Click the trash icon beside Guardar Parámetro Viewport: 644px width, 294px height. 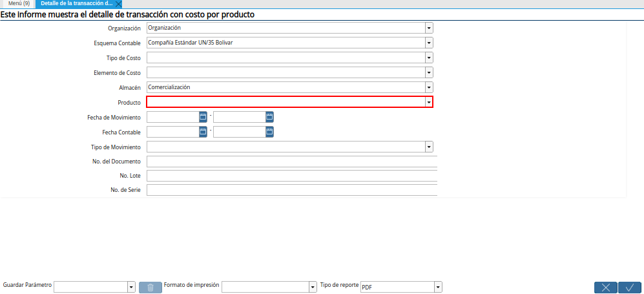tap(151, 287)
